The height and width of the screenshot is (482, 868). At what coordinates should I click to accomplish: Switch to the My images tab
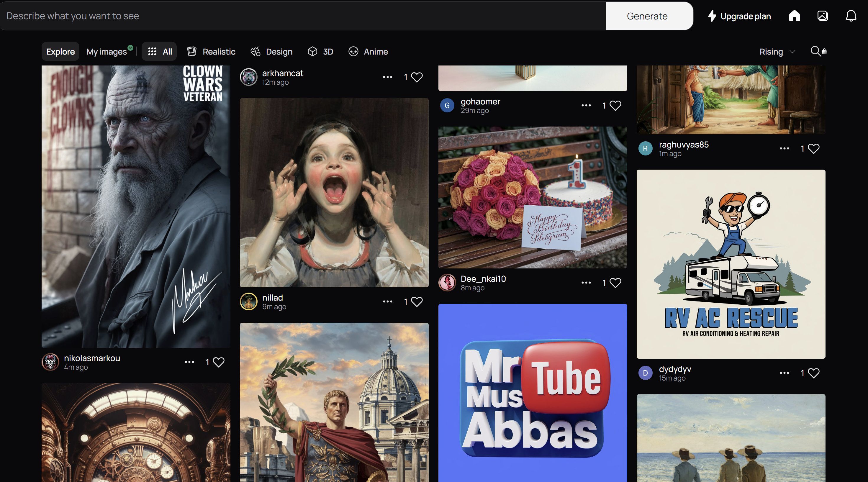pyautogui.click(x=107, y=52)
